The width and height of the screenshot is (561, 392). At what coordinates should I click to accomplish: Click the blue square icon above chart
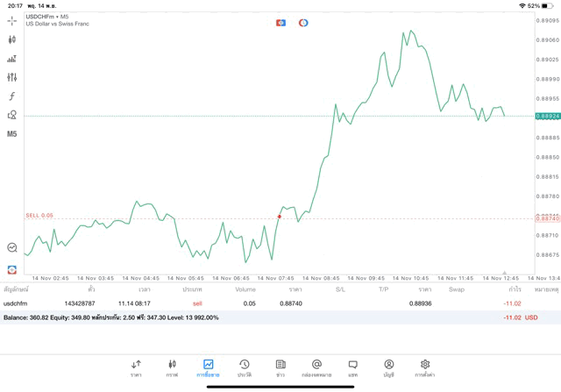click(280, 23)
